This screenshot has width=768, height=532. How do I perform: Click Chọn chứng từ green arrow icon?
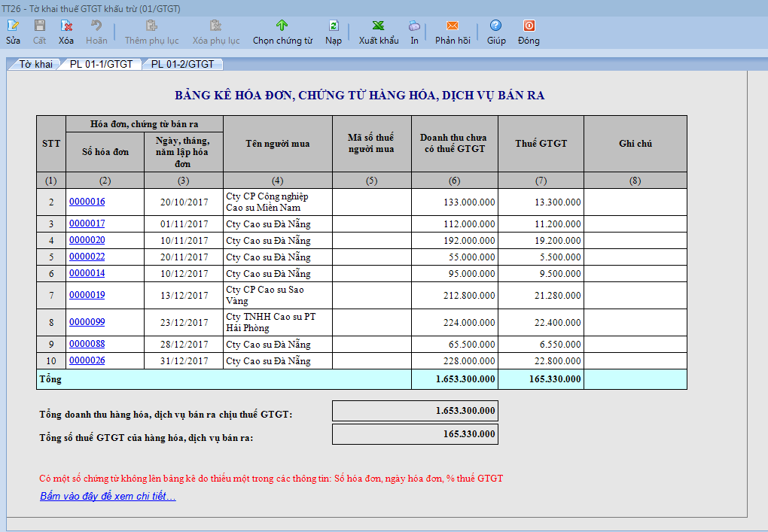282,26
